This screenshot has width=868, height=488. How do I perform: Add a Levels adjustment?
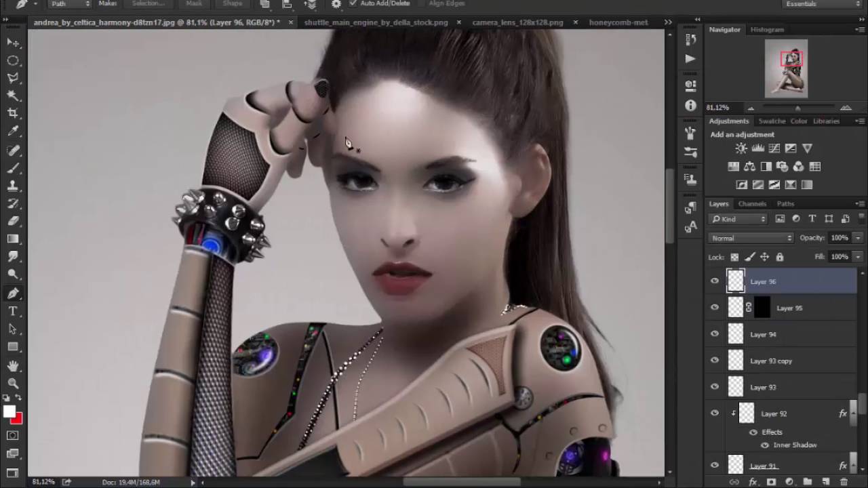point(757,148)
